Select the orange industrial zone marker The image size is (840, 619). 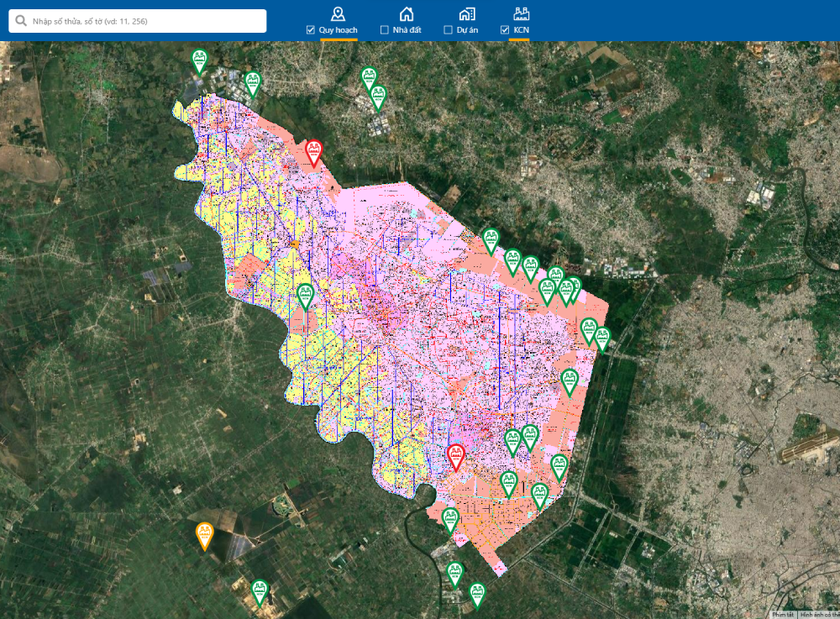coord(204,534)
